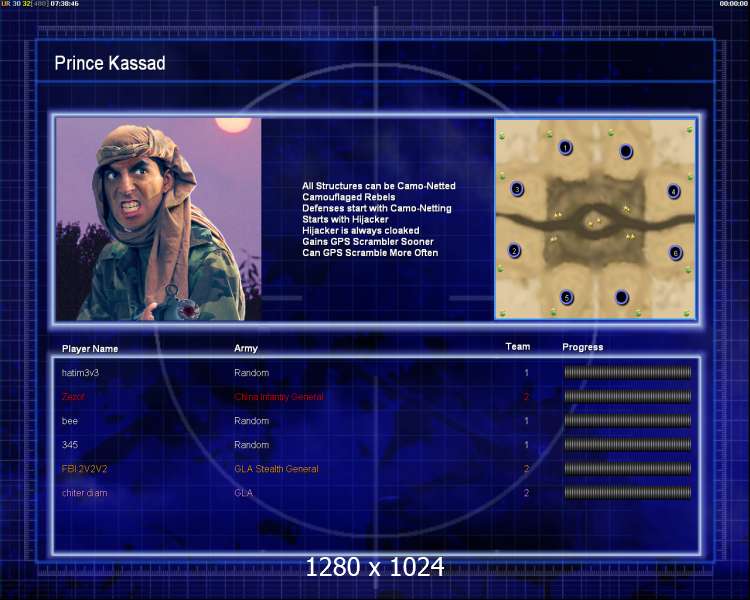Click Random army in hatim3v3 row
This screenshot has height=600, width=750.
[x=252, y=372]
